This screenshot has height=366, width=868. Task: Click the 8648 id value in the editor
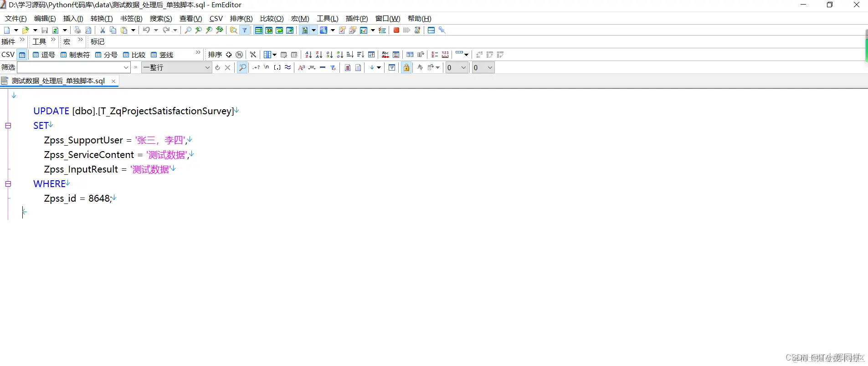tap(99, 198)
